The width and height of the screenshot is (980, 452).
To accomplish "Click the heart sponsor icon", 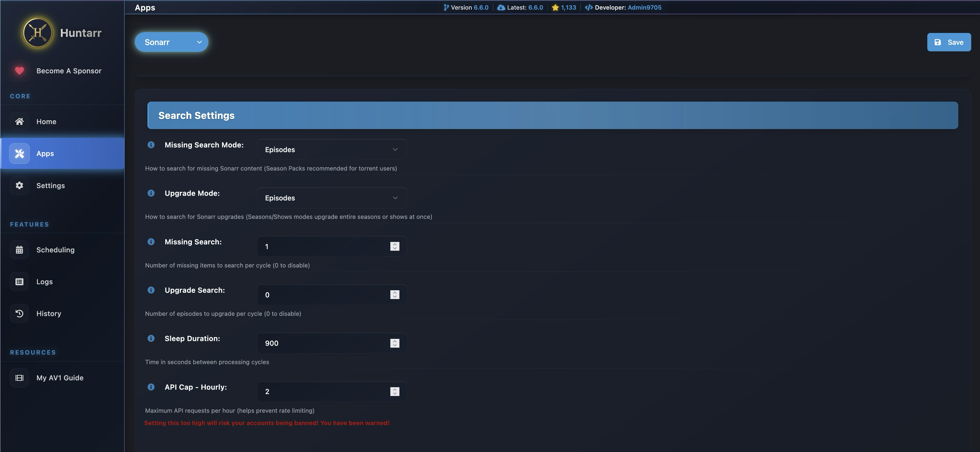I will click(x=19, y=71).
